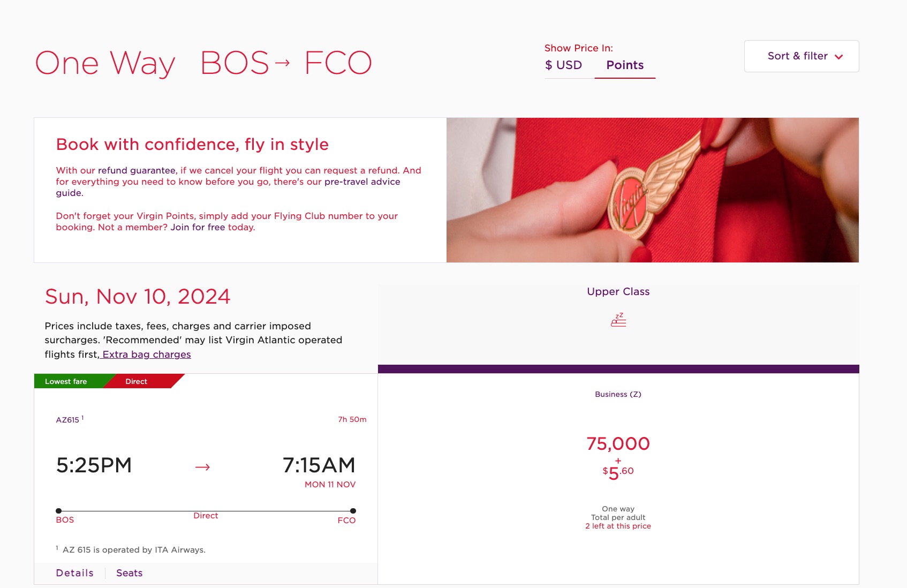Click the Direct ribbon badge

point(136,381)
